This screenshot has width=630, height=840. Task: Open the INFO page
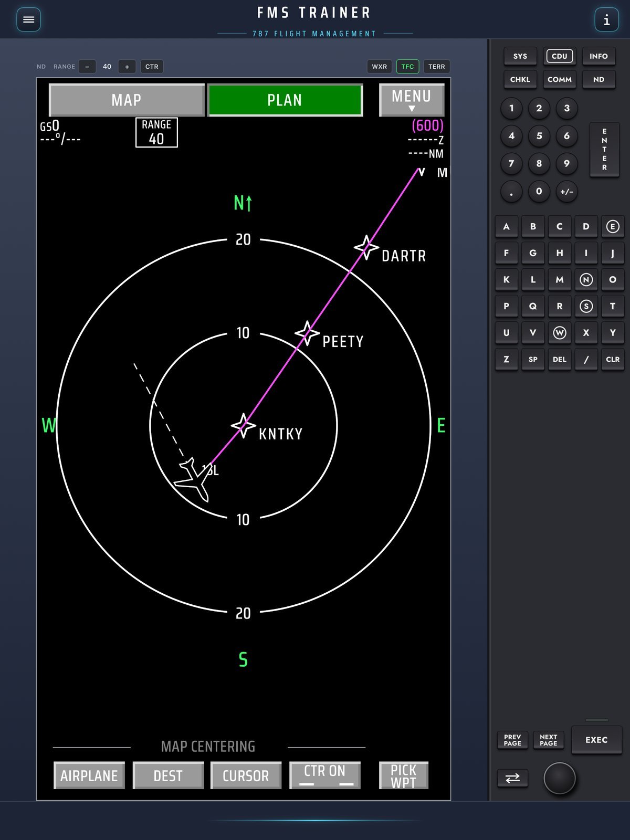598,56
